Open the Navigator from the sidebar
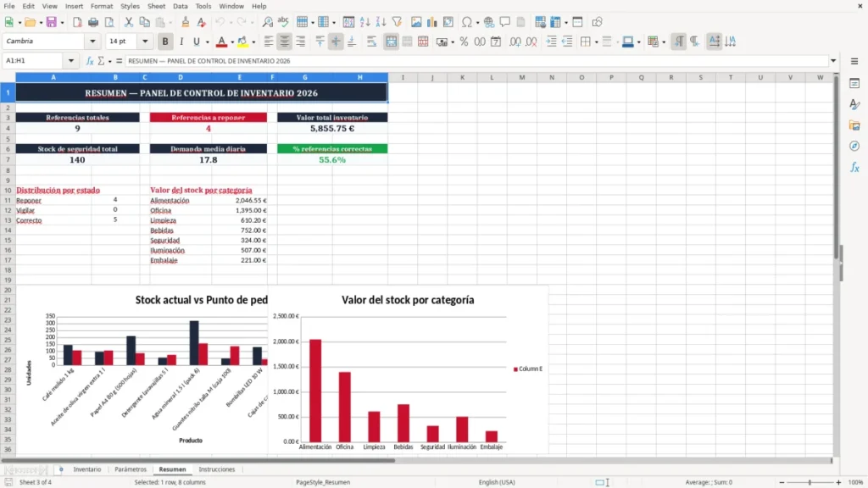 click(x=854, y=146)
